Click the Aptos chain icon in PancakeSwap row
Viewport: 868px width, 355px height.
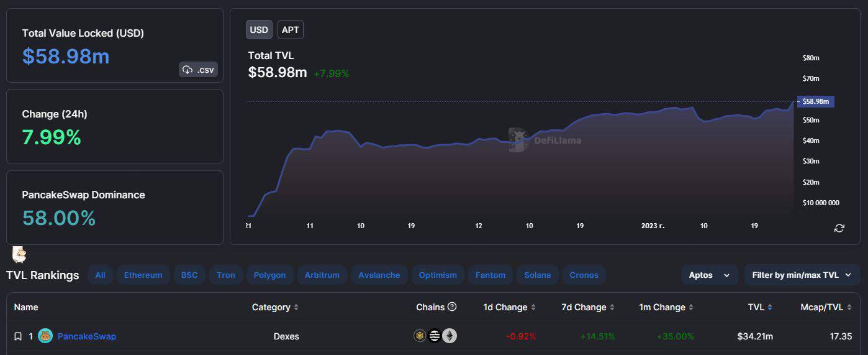coord(435,336)
